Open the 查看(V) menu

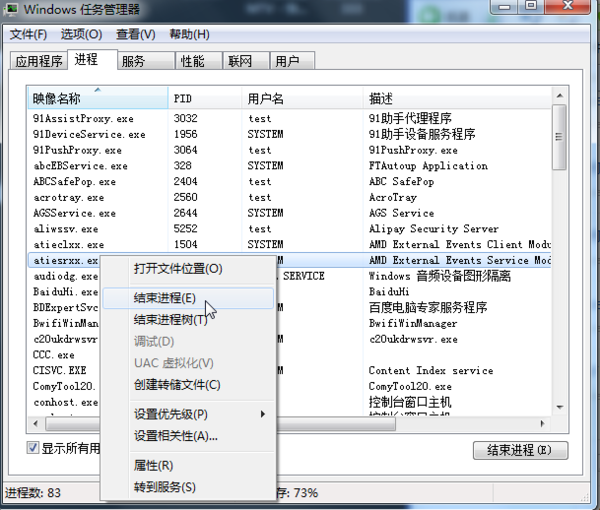[135, 34]
